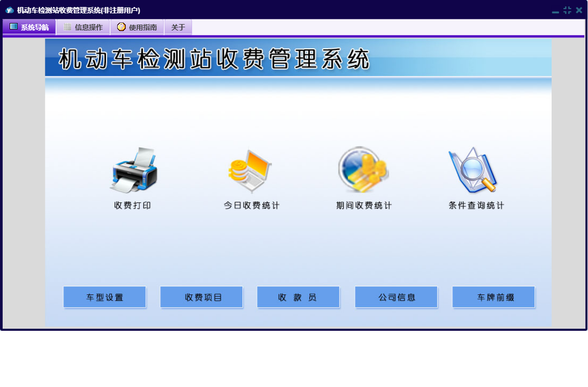588x387 pixels.
Task: Open the 使用指南 tab
Action: coord(137,27)
